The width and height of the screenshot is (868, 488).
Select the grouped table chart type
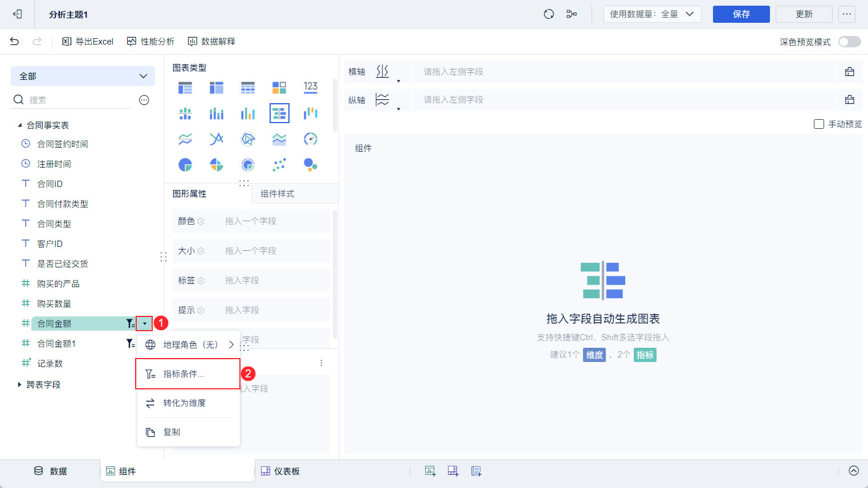point(185,88)
